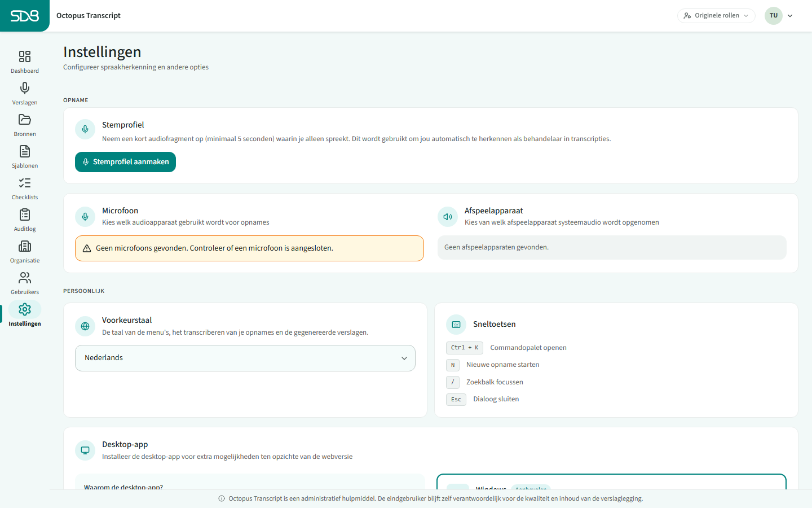Click the Stemprofiel aanmaken button
812x508 pixels.
[x=125, y=162]
